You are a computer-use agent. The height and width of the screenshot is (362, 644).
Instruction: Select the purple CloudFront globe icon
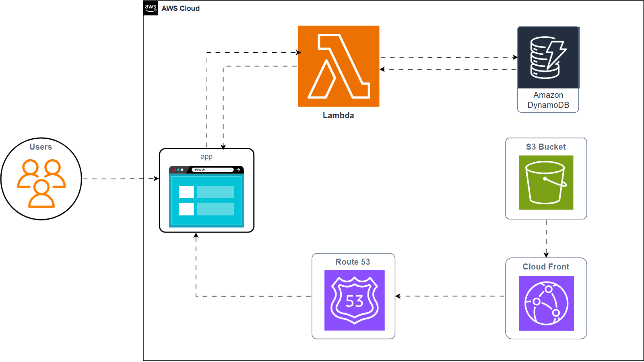click(546, 303)
